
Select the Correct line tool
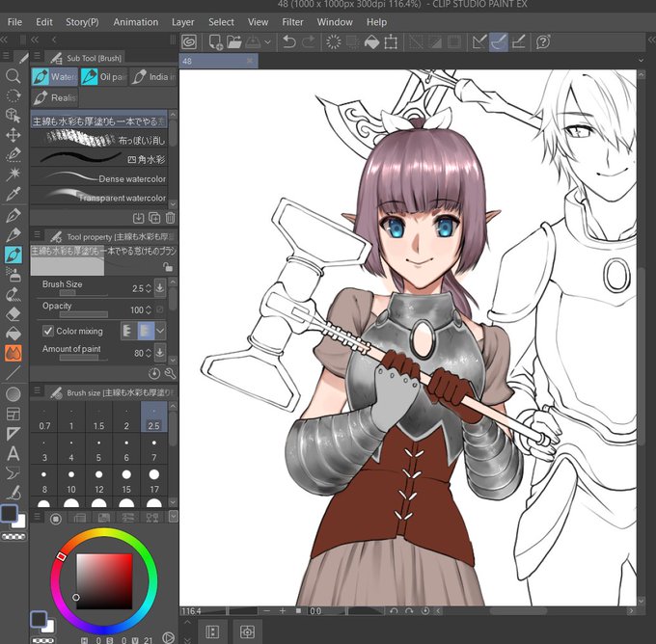coord(13,493)
